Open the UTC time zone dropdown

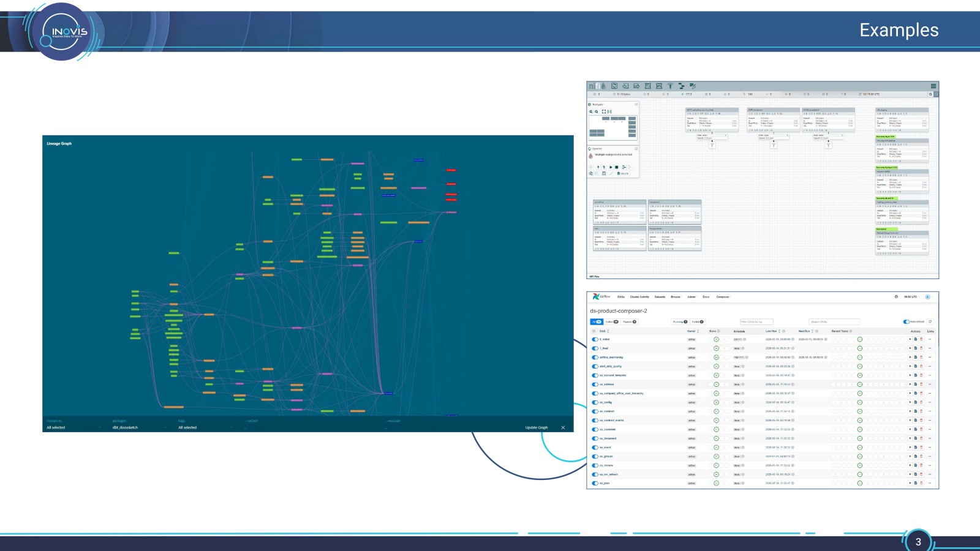pos(911,297)
